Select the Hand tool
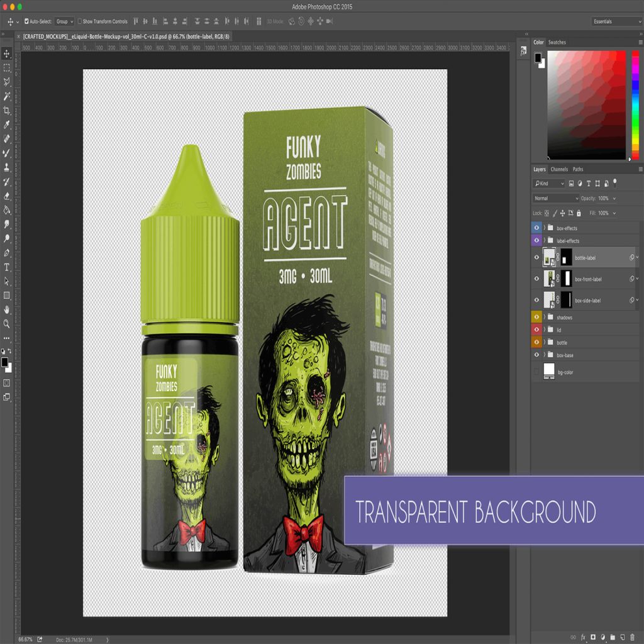 pos(7,309)
